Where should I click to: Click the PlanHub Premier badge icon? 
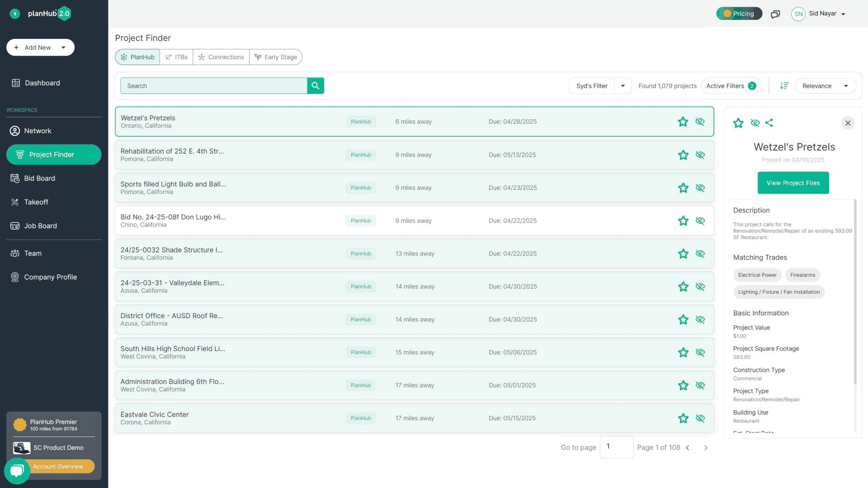point(20,425)
